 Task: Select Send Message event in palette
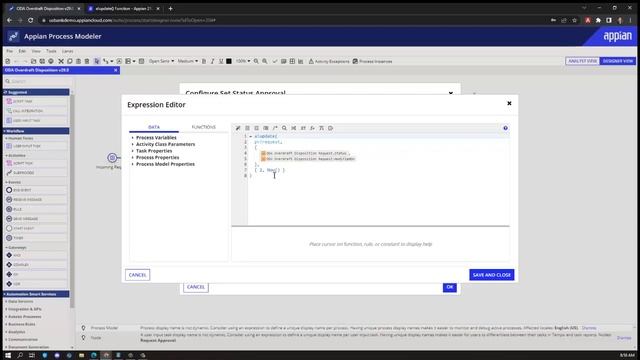coord(36,219)
